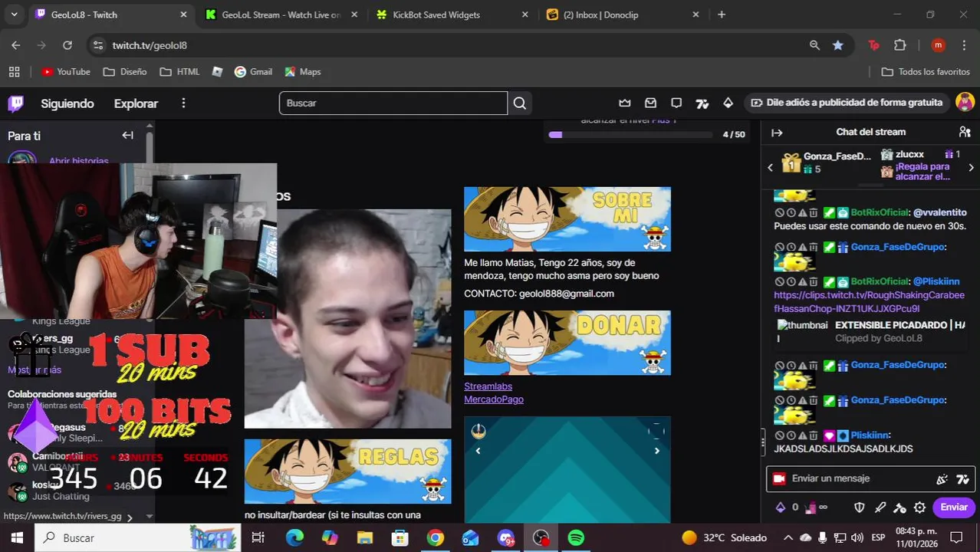
Task: Open the Twitch notifications inbox icon
Action: [x=650, y=103]
